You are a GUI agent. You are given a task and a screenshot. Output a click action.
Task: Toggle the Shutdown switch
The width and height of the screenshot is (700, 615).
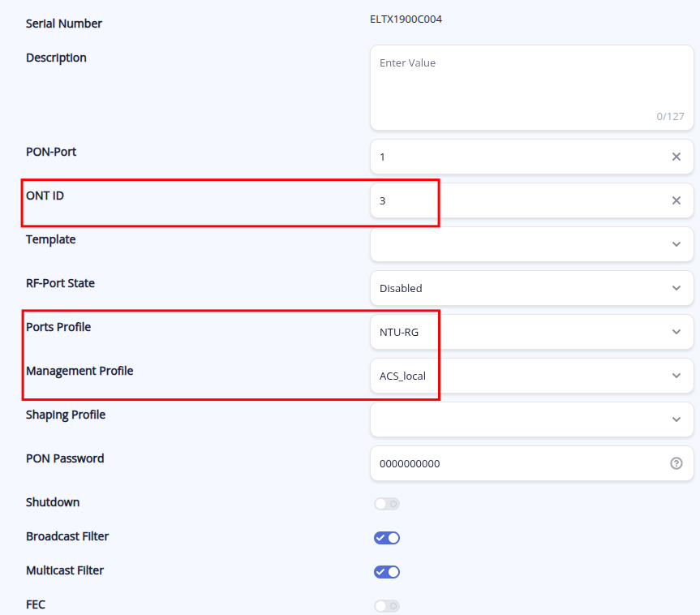pos(387,504)
